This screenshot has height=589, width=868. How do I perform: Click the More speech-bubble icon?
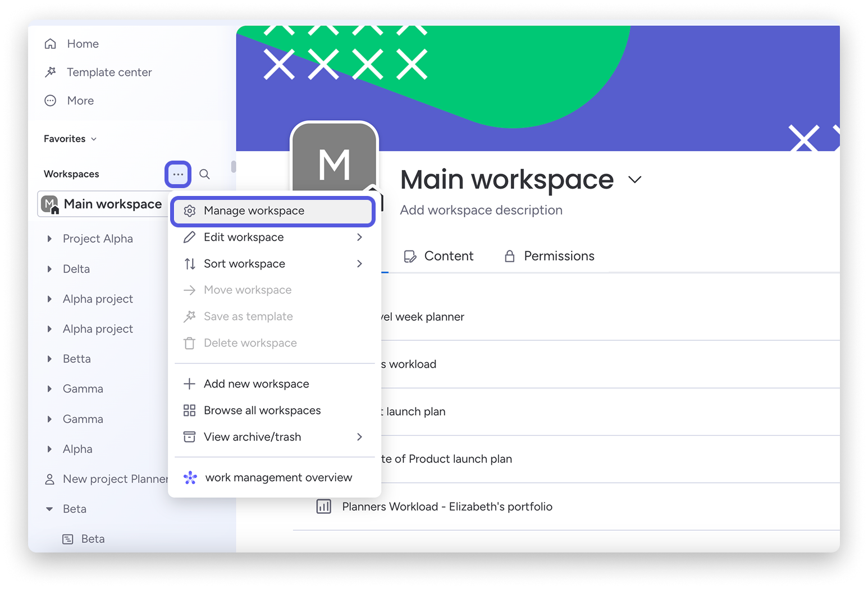click(51, 101)
